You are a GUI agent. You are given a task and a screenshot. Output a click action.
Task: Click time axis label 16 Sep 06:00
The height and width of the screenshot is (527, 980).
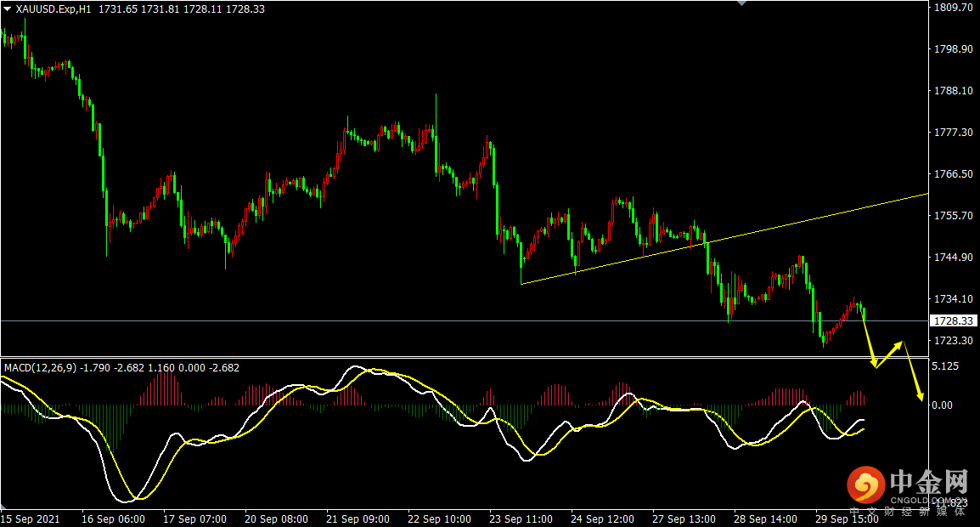point(113,518)
